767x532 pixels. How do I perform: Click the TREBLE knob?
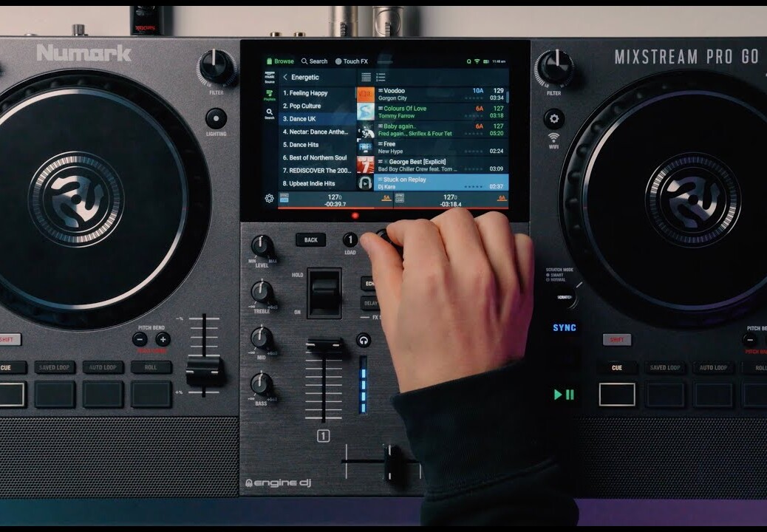pos(262,292)
